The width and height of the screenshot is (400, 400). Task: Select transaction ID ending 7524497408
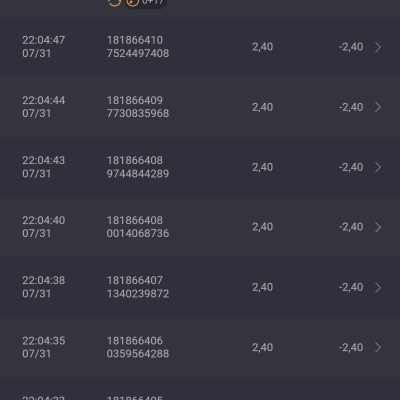(138, 47)
